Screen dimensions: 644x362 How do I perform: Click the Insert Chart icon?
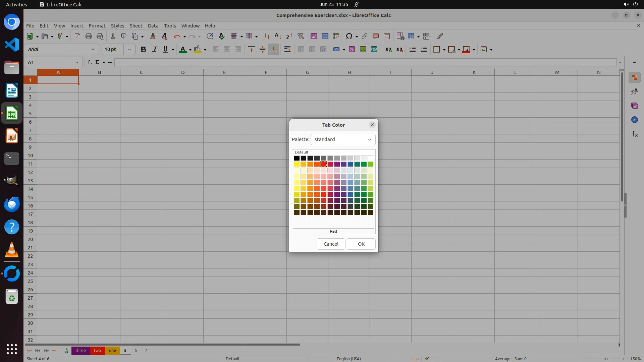(325, 36)
